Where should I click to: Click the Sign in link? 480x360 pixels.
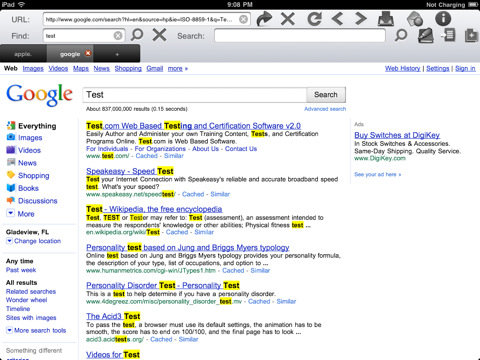465,68
